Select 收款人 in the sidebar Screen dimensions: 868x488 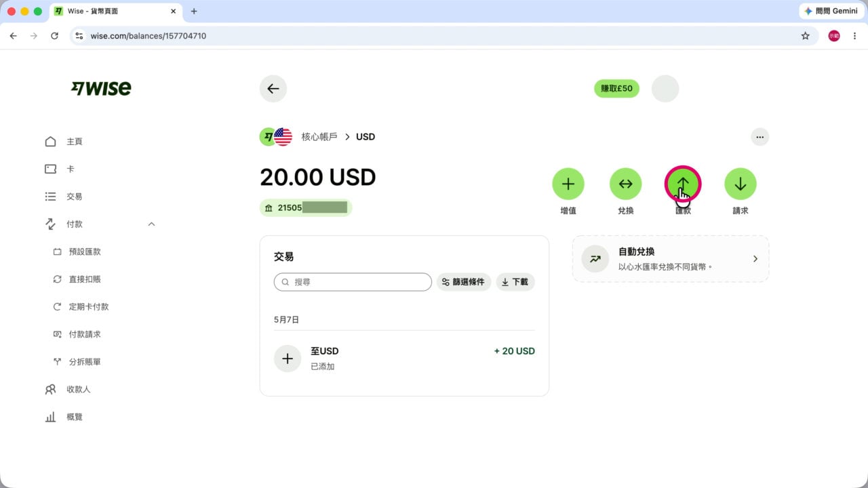(78, 390)
